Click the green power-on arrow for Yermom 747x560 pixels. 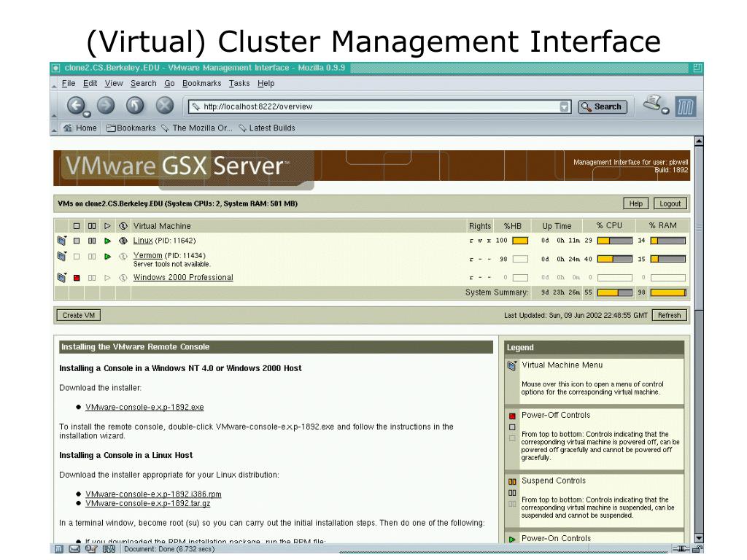[108, 257]
